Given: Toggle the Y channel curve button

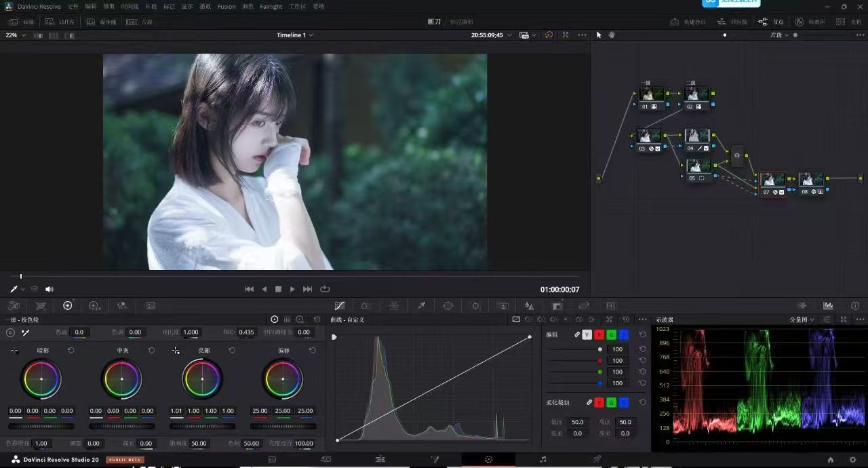Looking at the screenshot, I should pos(587,334).
